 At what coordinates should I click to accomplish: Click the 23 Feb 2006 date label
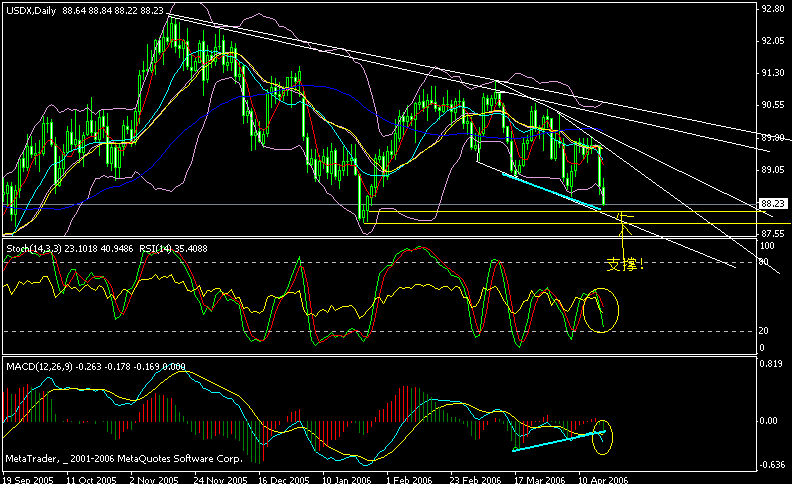point(475,479)
